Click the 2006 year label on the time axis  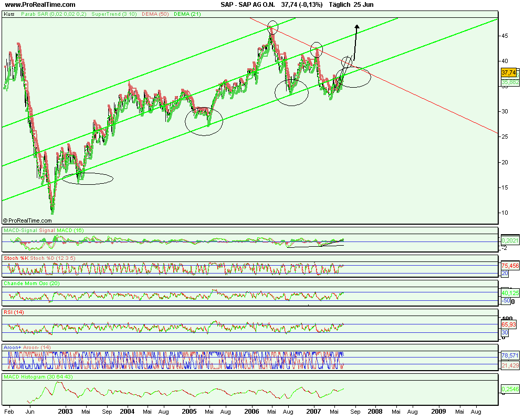pos(251,411)
